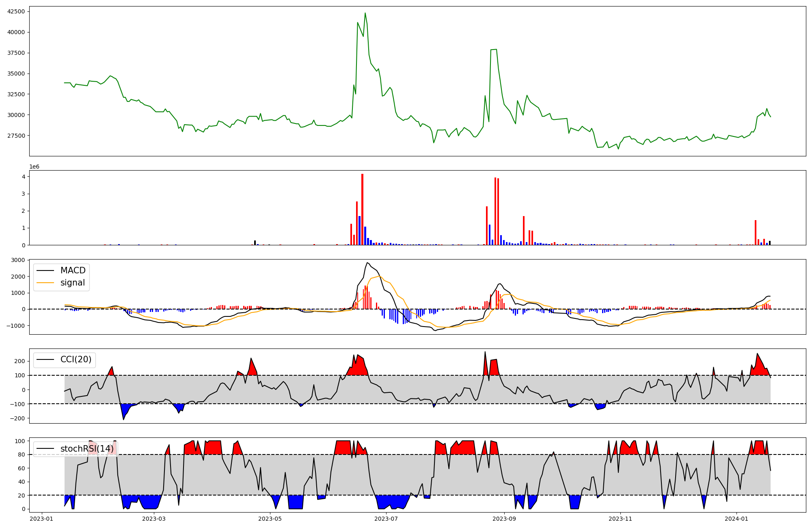
Task: Click the 80 label on the stochRSI axis
Action: click(x=22, y=454)
